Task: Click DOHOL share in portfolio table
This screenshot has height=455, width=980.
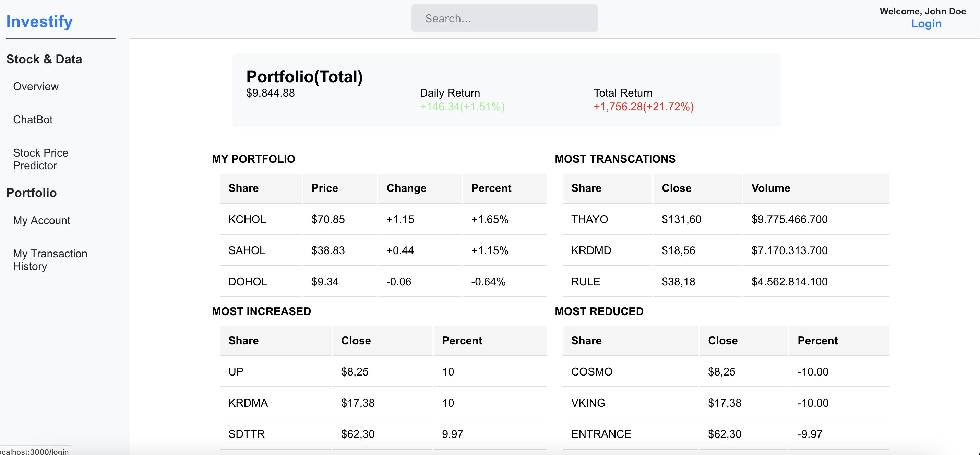Action: [247, 282]
